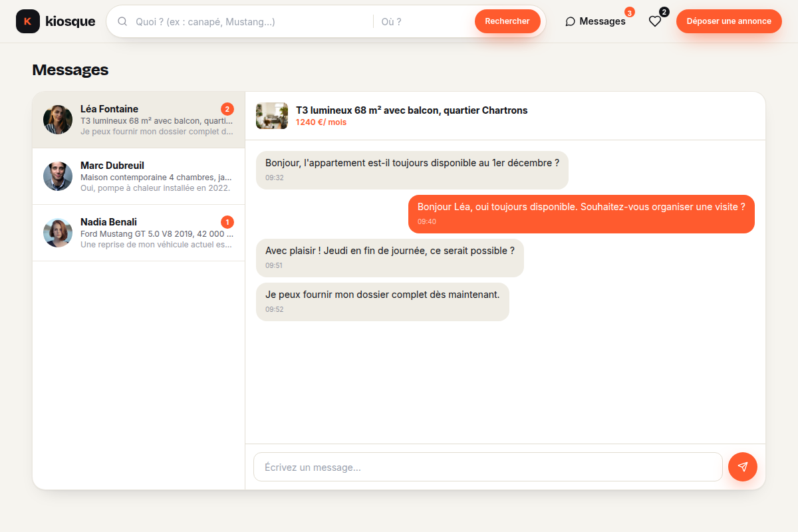Click the apartment listing thumbnail in the header

(x=272, y=116)
